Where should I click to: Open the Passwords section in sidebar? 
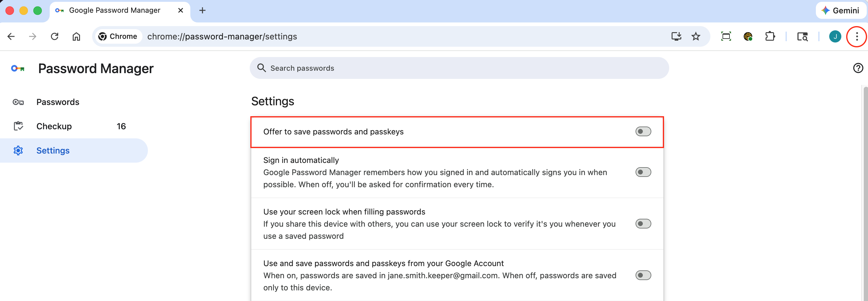click(x=58, y=102)
